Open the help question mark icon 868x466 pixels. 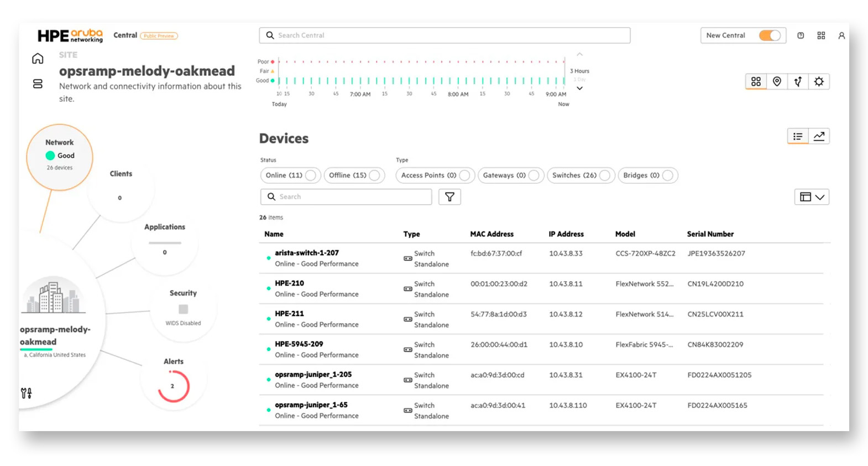click(x=801, y=35)
